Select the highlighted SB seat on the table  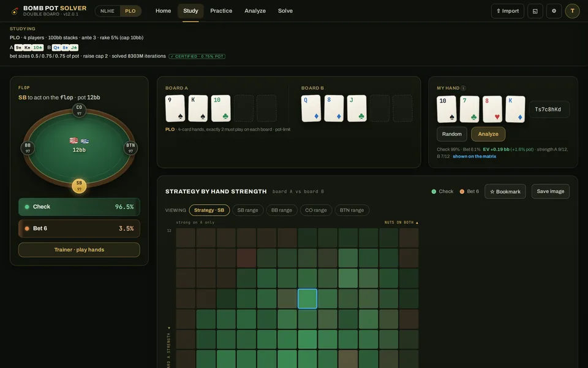(x=79, y=186)
